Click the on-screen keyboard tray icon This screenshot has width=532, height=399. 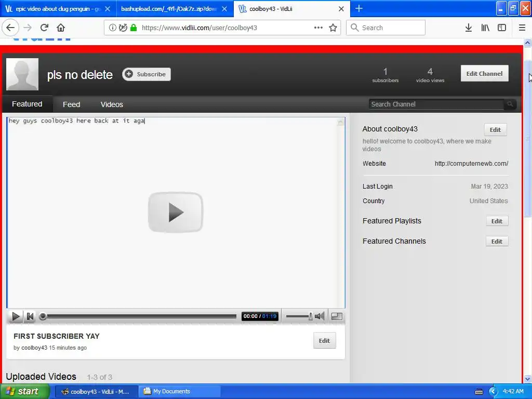tap(478, 392)
